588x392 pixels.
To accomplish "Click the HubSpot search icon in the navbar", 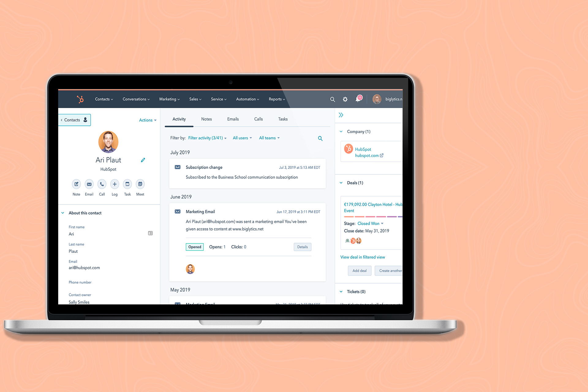I will pos(333,99).
